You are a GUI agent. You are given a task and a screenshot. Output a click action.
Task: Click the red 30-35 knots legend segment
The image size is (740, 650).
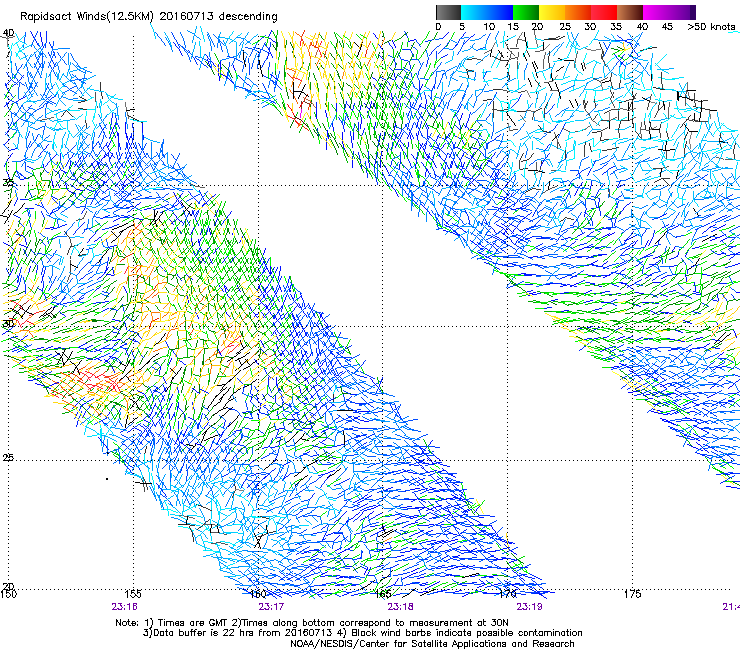[604, 12]
